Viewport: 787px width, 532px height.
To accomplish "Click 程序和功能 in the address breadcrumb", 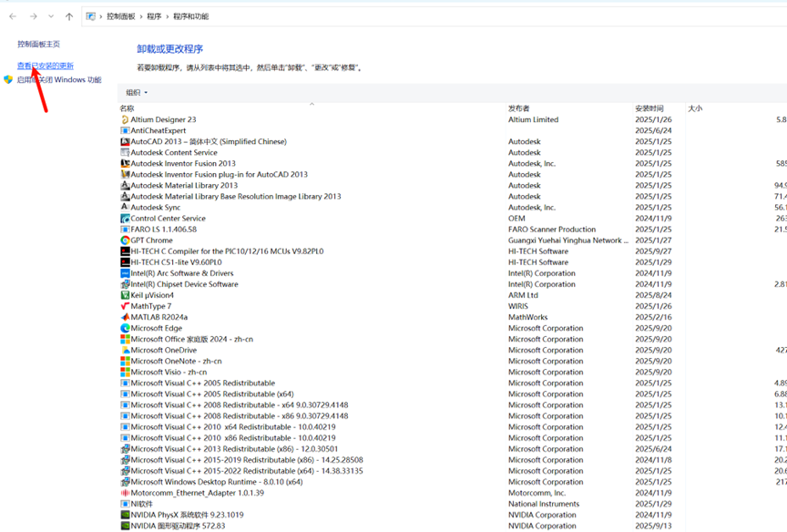I will [x=190, y=16].
